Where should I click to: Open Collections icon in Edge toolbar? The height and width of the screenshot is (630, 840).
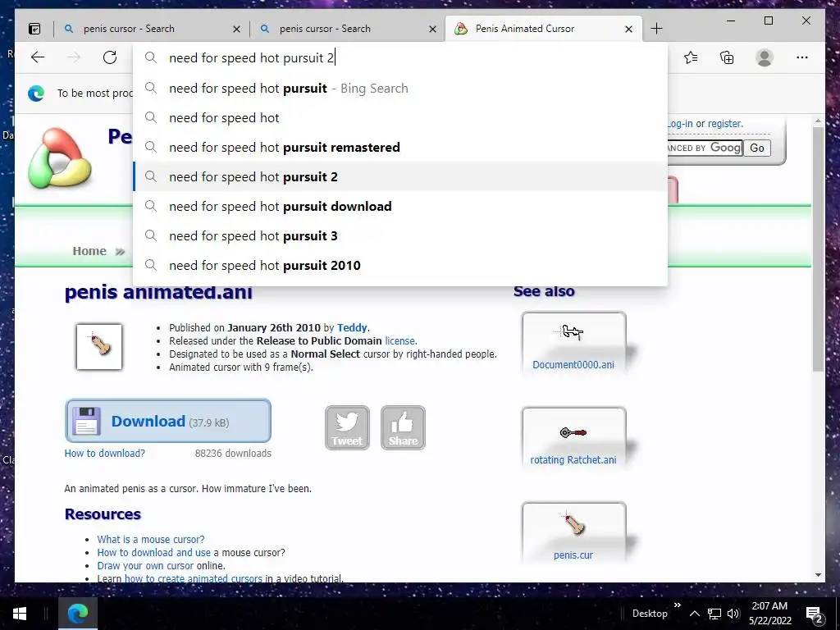pyautogui.click(x=727, y=57)
